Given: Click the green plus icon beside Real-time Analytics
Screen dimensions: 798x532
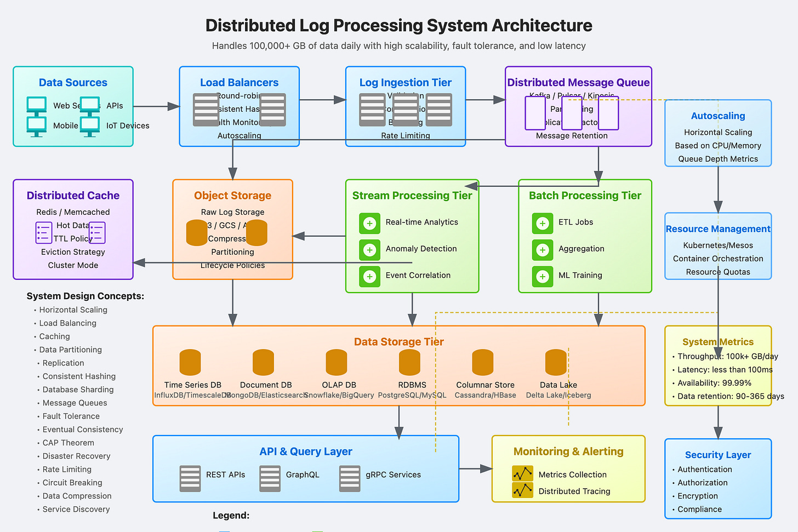Looking at the screenshot, I should coord(370,223).
